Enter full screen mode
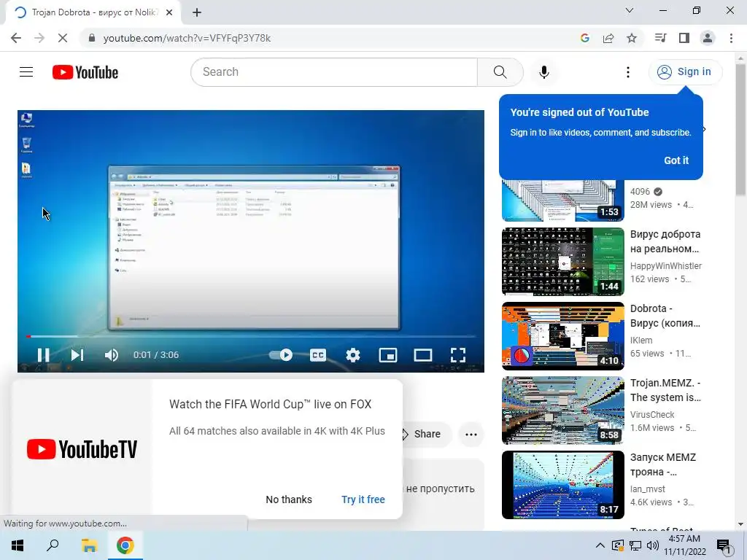The width and height of the screenshot is (747, 560). pyautogui.click(x=458, y=355)
